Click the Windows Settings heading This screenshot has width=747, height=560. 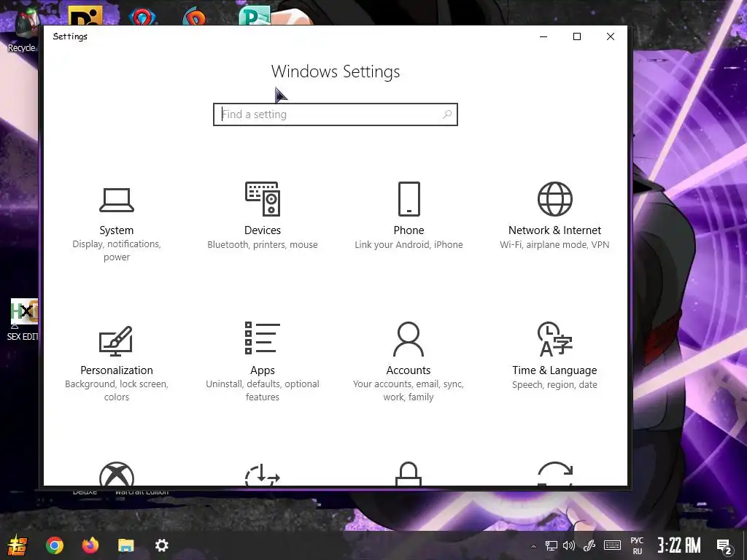tap(336, 71)
